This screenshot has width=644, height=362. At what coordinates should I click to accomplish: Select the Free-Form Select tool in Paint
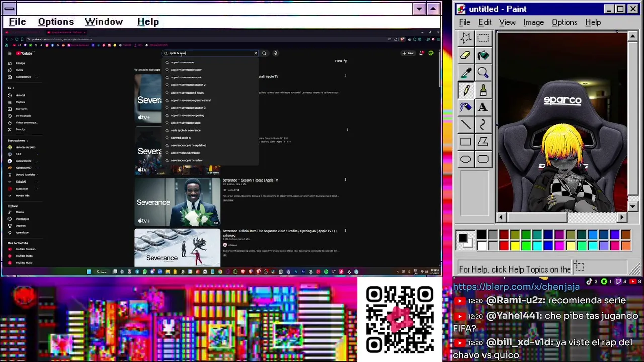[466, 38]
